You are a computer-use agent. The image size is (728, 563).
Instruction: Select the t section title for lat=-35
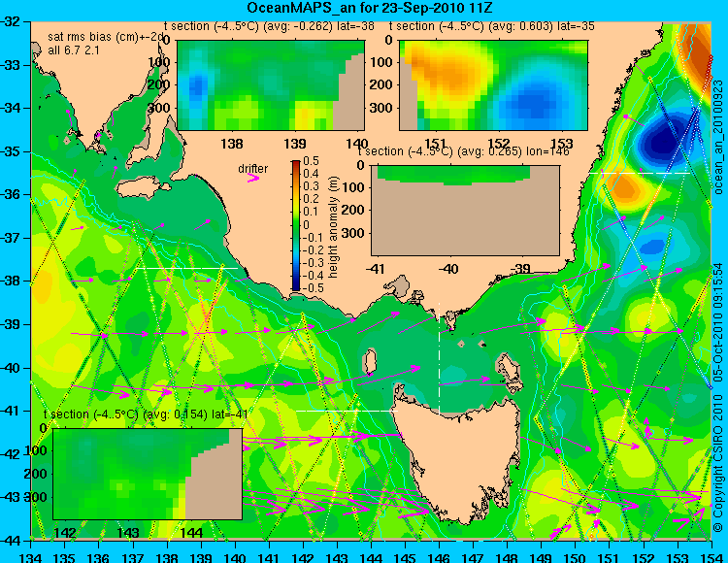tap(492, 26)
